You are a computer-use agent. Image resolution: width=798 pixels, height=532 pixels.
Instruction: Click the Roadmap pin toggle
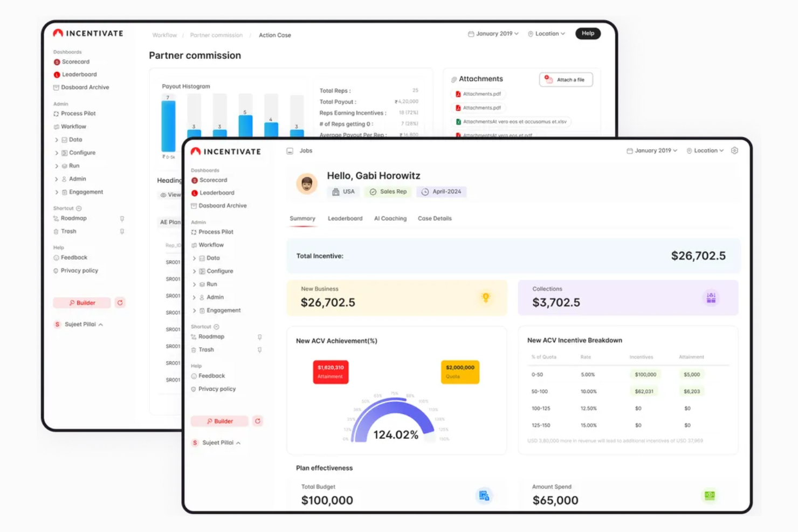(260, 336)
